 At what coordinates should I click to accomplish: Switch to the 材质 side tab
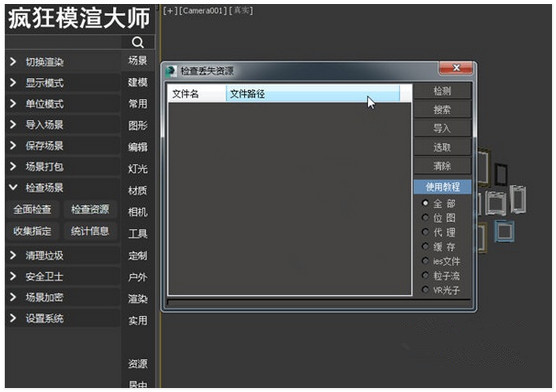tap(138, 191)
